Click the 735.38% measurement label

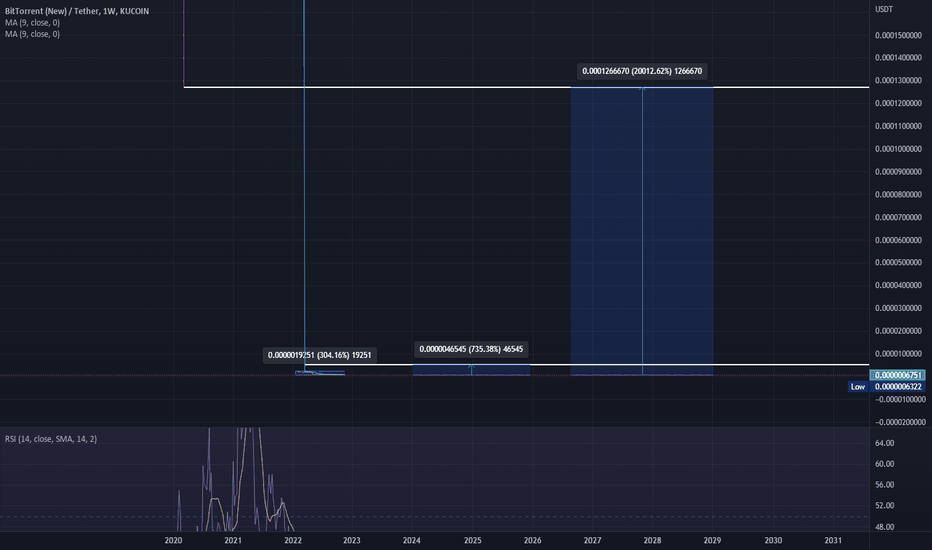(x=471, y=349)
